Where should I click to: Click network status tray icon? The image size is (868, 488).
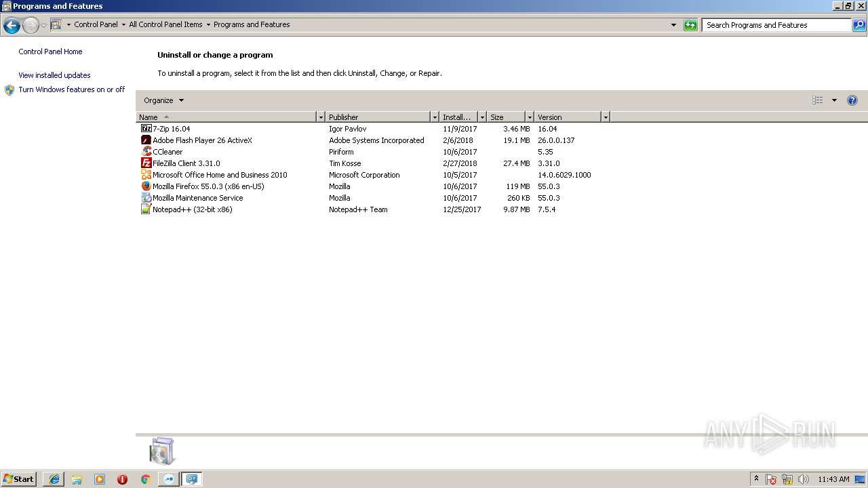point(787,480)
